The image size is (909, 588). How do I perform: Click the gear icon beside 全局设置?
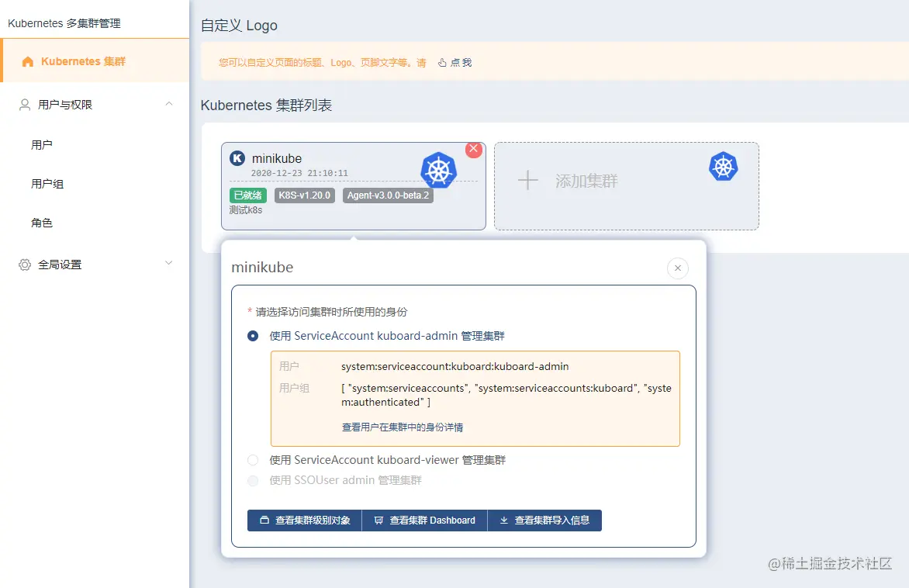[x=24, y=265]
